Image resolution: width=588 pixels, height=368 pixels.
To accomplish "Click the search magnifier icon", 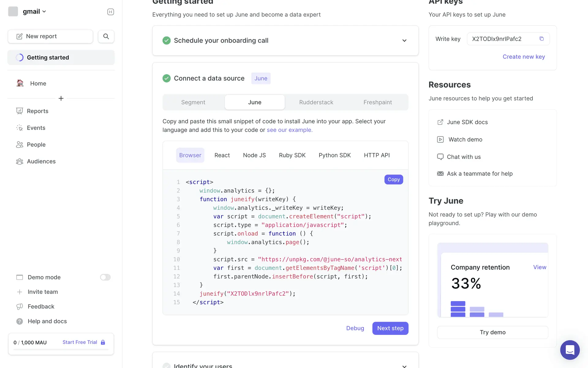I will (106, 36).
